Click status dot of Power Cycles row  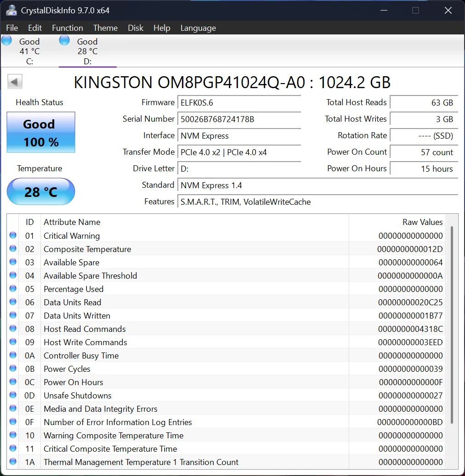[x=13, y=368]
